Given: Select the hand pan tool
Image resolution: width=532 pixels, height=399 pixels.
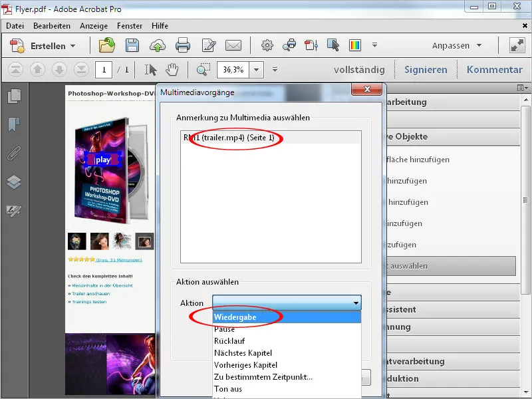Looking at the screenshot, I should [172, 70].
